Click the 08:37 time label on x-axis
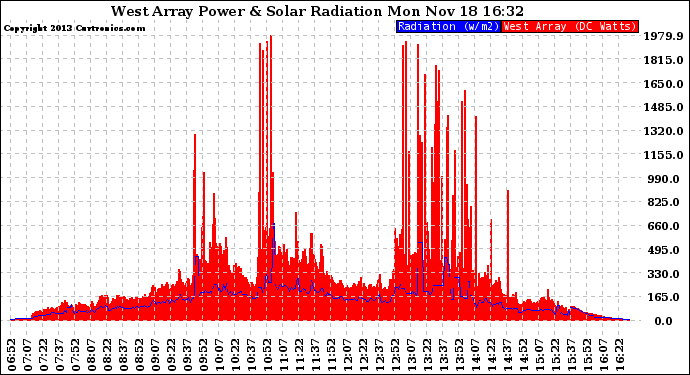The image size is (690, 375). point(124,355)
